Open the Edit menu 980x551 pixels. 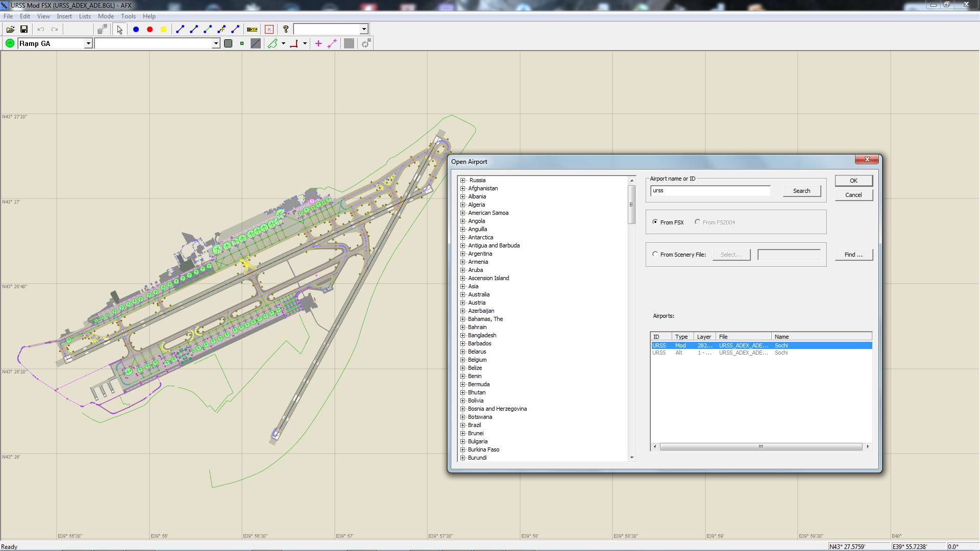tap(25, 16)
